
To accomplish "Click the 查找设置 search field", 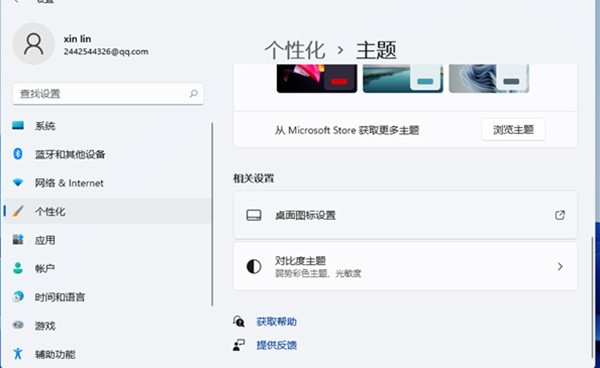I will (x=108, y=93).
